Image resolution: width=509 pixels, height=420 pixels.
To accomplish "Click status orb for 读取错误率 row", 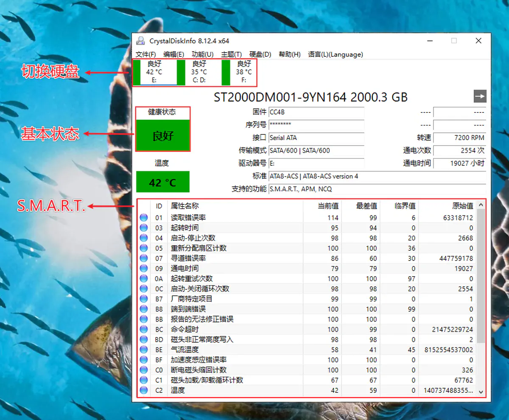I will point(144,218).
